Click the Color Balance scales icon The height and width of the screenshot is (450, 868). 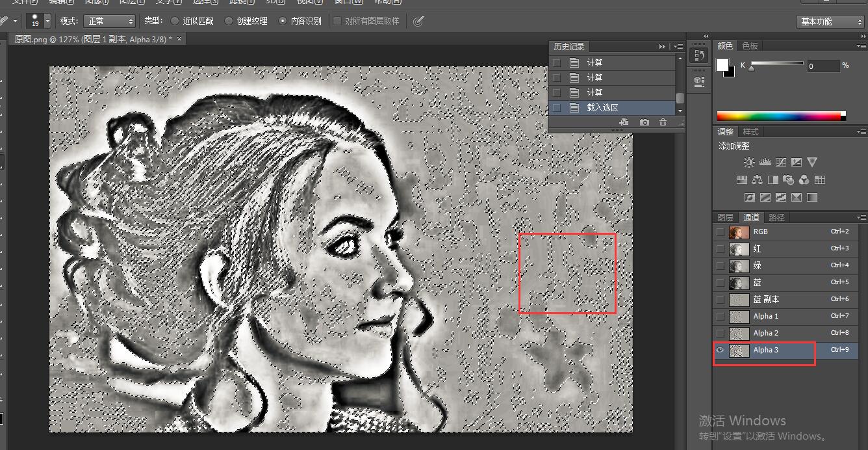[757, 180]
